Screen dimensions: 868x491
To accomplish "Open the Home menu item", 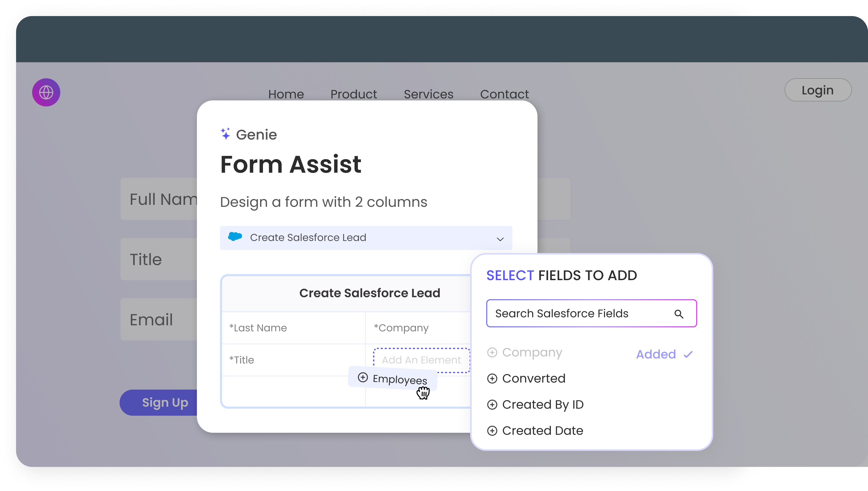I will (x=286, y=94).
